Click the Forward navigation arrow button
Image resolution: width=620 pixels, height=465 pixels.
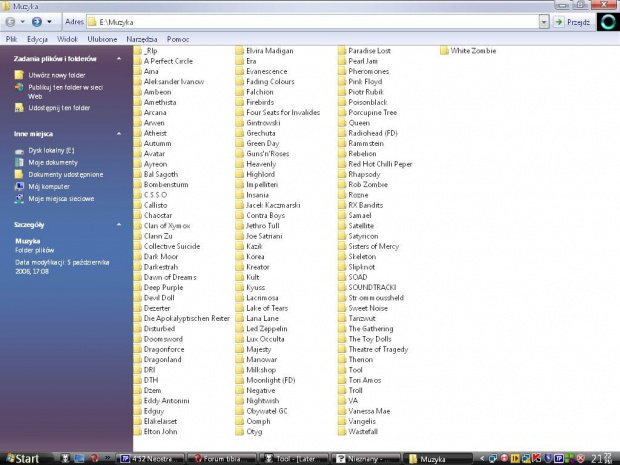37,22
